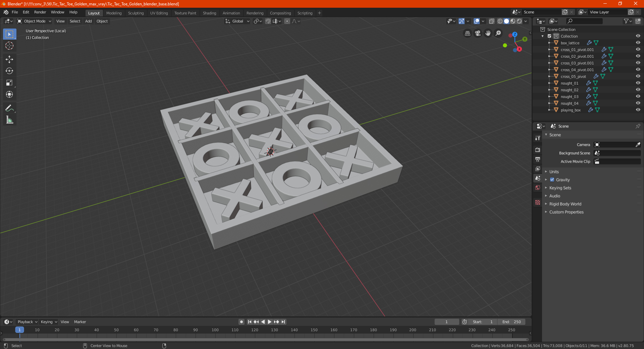
Task: Open the File menu
Action: [15, 12]
